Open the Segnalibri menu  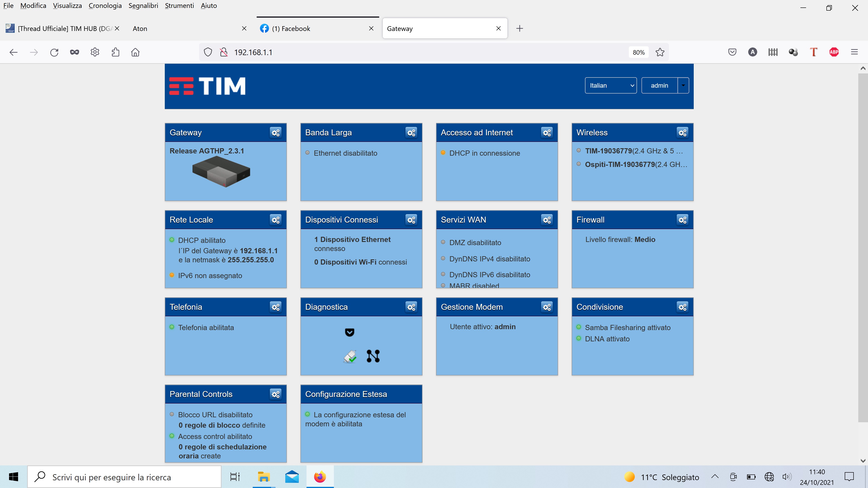[143, 6]
